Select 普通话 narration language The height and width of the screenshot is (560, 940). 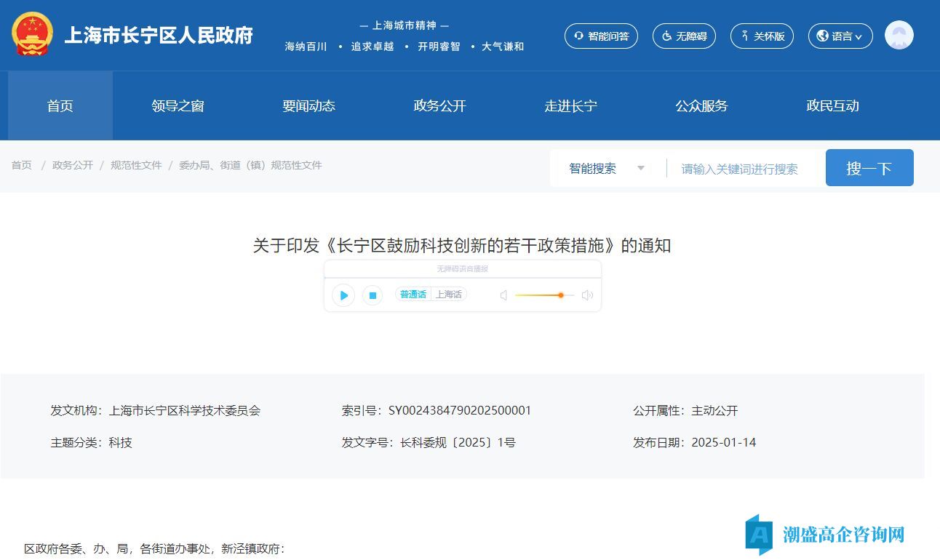413,295
